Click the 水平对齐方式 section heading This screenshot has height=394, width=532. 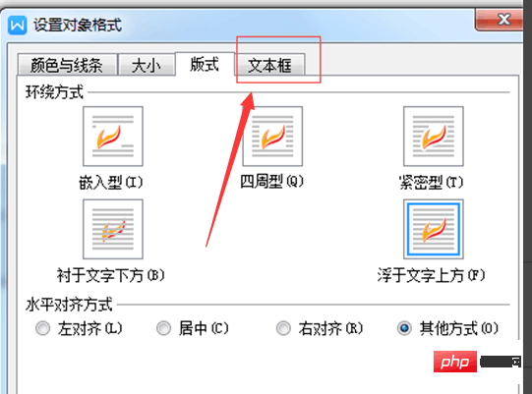point(69,305)
